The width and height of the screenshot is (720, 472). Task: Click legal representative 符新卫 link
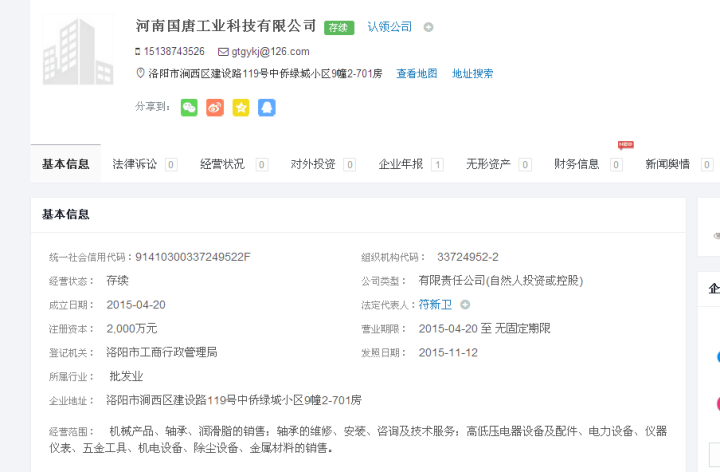435,304
